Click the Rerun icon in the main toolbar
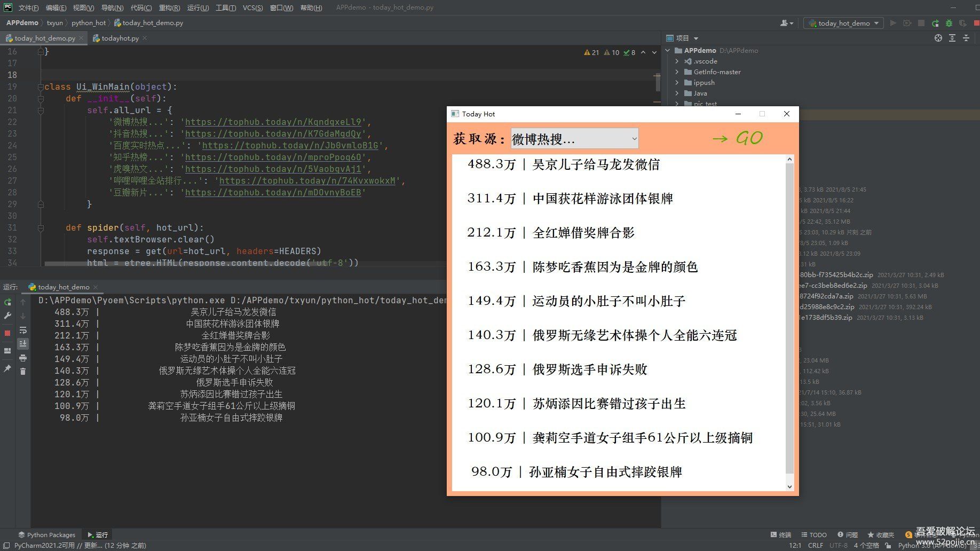Viewport: 980px width, 551px height. point(935,23)
